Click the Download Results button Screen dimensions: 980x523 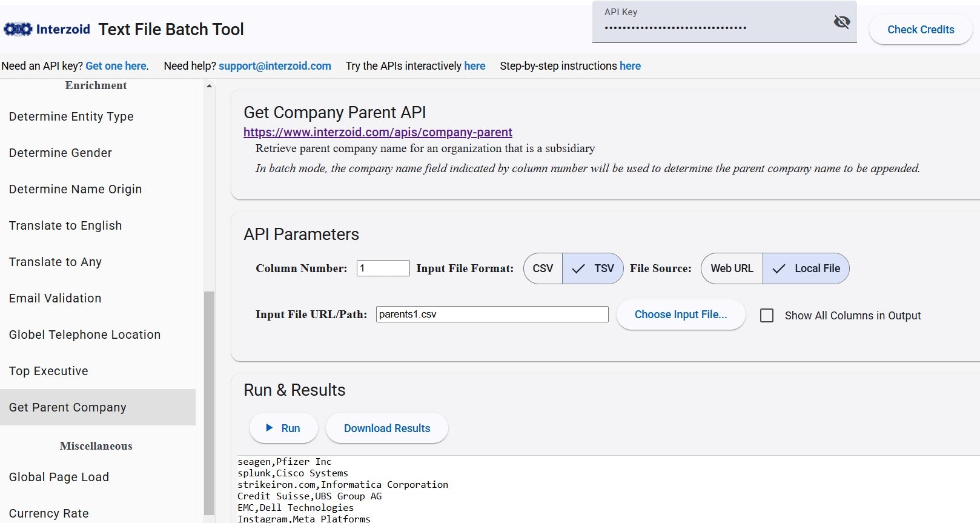click(x=387, y=428)
